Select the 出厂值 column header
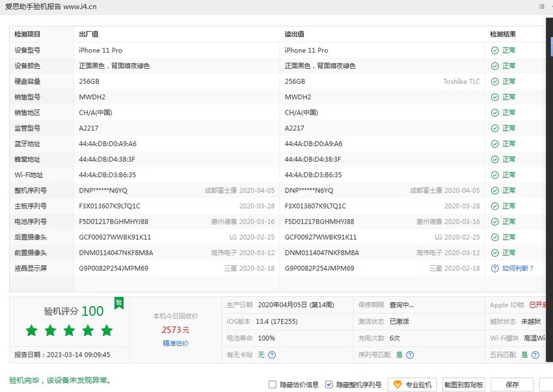 (x=89, y=34)
